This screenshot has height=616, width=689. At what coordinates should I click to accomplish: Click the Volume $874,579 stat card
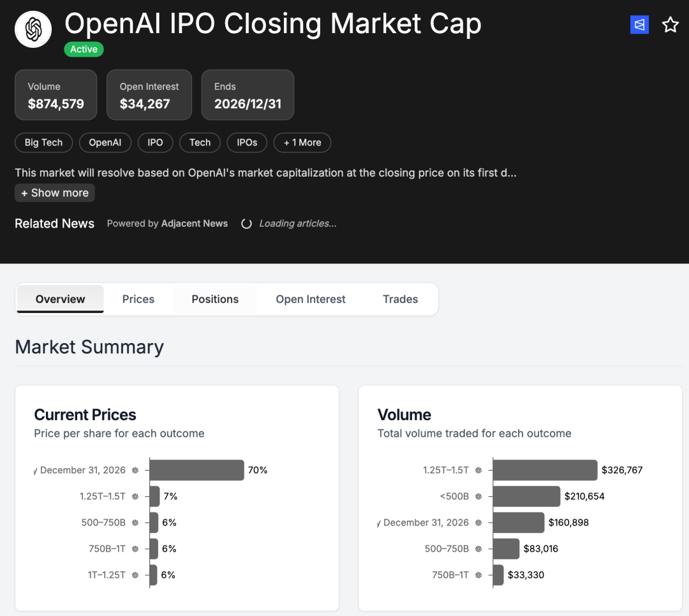coord(56,94)
